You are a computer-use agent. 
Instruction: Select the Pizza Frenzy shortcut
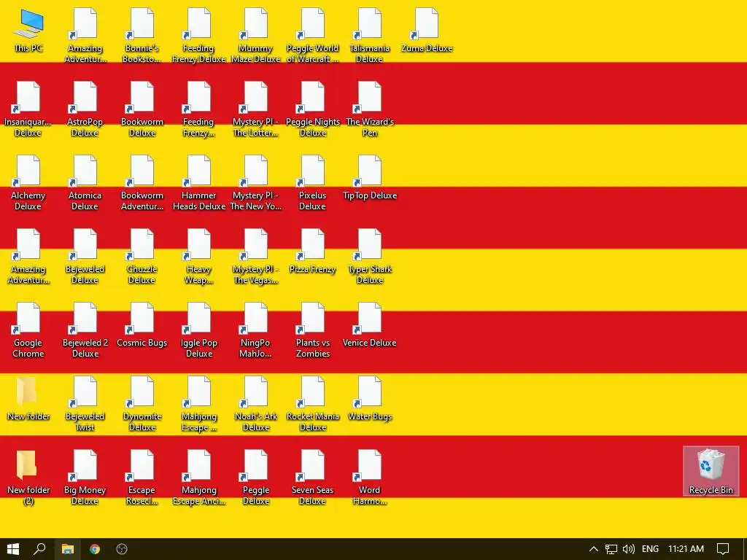pyautogui.click(x=312, y=252)
